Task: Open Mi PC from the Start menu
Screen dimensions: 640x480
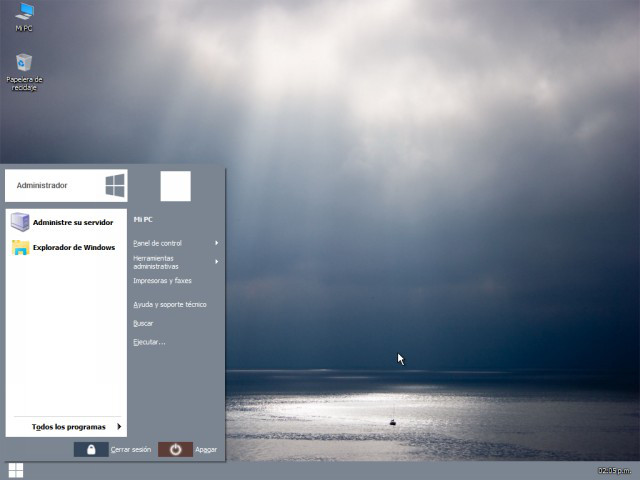Action: point(143,219)
